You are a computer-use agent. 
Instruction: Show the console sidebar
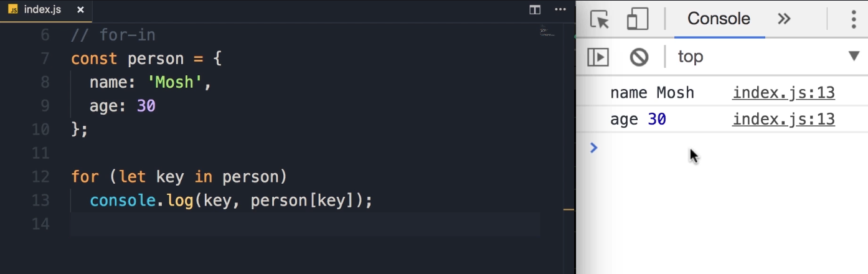tap(598, 57)
